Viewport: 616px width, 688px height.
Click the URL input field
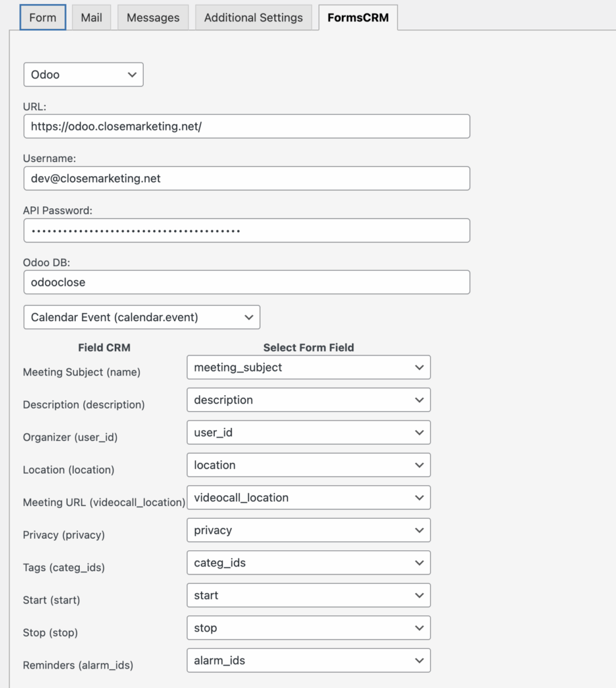247,126
